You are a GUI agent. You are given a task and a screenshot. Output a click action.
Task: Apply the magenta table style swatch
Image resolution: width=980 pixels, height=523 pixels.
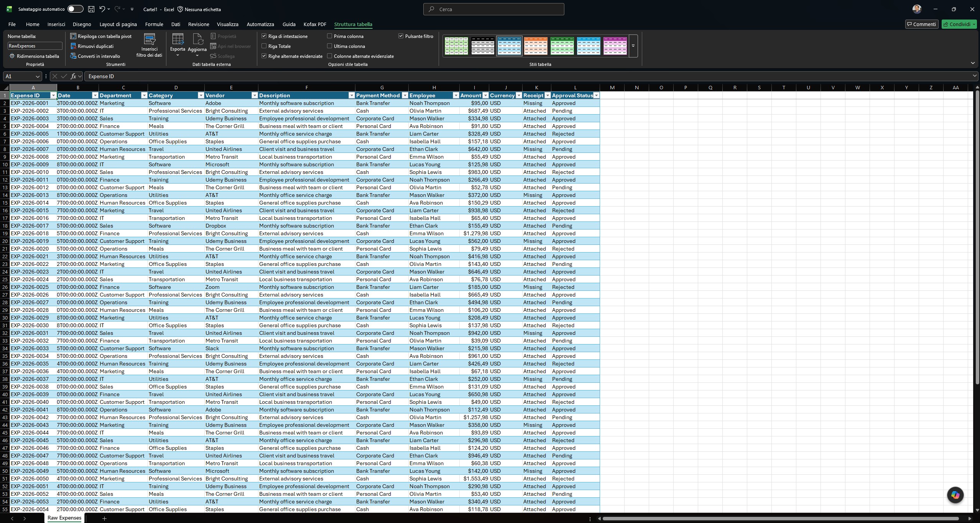click(x=615, y=46)
